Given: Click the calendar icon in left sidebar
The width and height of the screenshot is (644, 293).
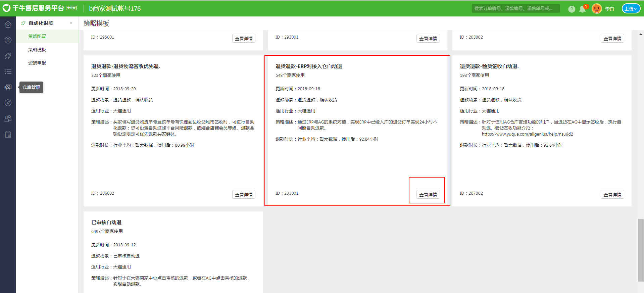Looking at the screenshot, I should (x=8, y=135).
